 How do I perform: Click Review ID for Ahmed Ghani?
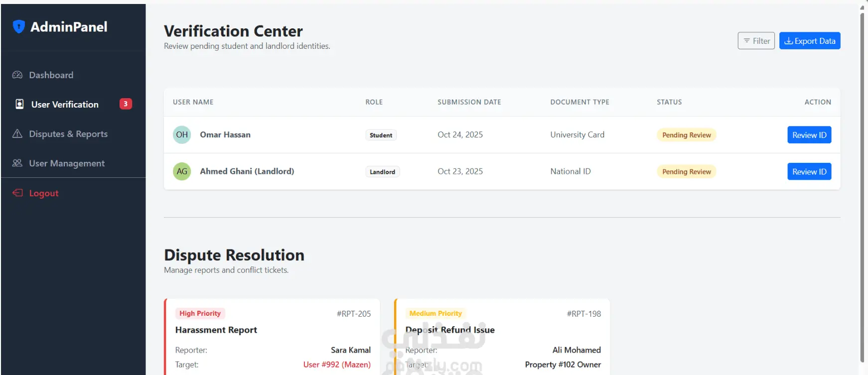coord(809,171)
